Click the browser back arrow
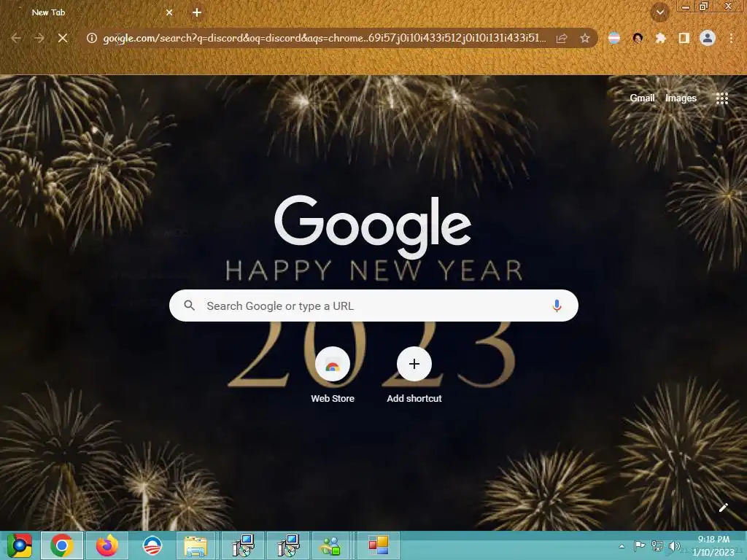Viewport: 747px width, 560px height. click(16, 38)
